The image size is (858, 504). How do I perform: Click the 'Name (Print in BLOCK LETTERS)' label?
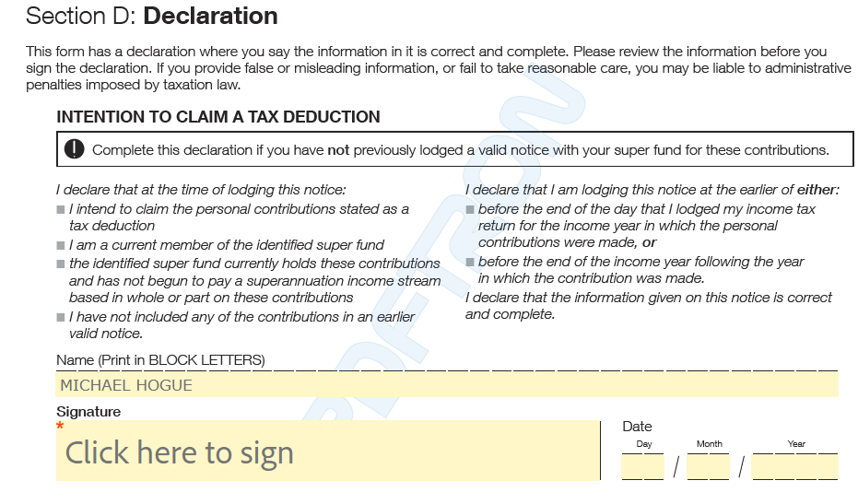(161, 360)
